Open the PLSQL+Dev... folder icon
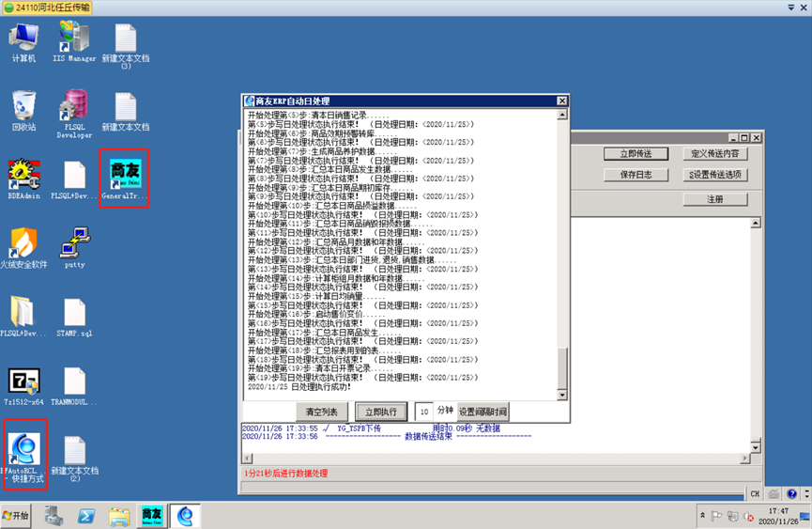Screen dimensions: 812x529 click(x=23, y=316)
